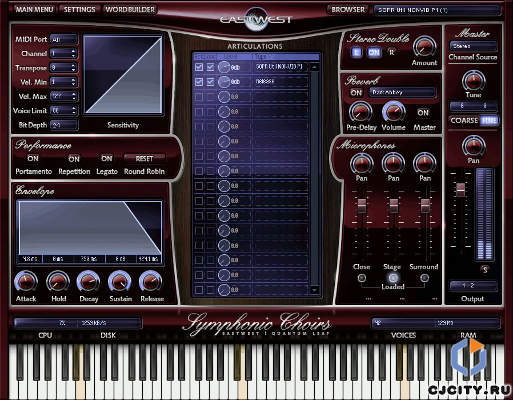Open the WORDBUILDER tab
513x400 pixels.
(130, 10)
